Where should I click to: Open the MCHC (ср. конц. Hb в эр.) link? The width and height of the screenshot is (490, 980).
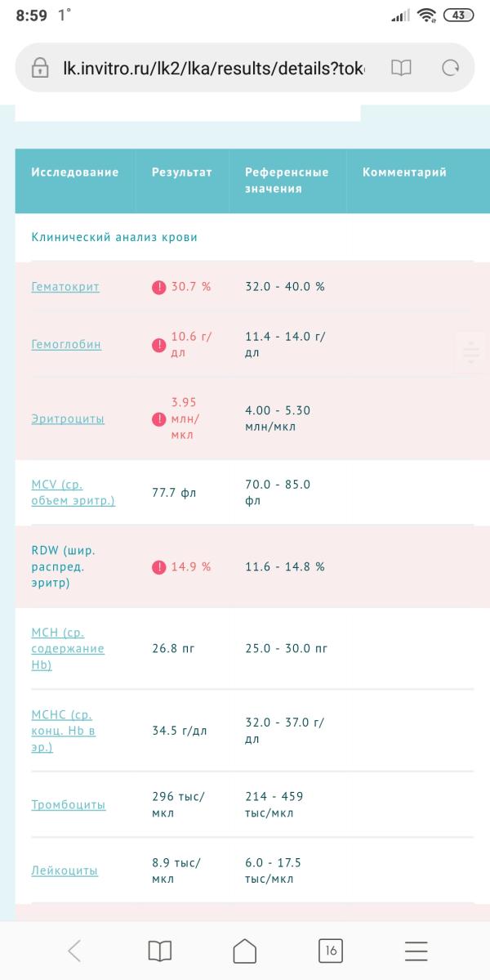(64, 731)
